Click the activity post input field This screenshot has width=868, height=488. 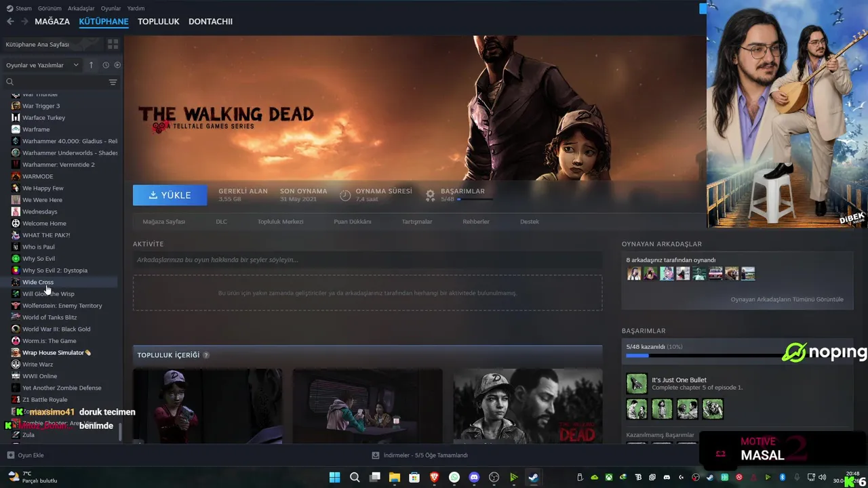[x=368, y=260]
